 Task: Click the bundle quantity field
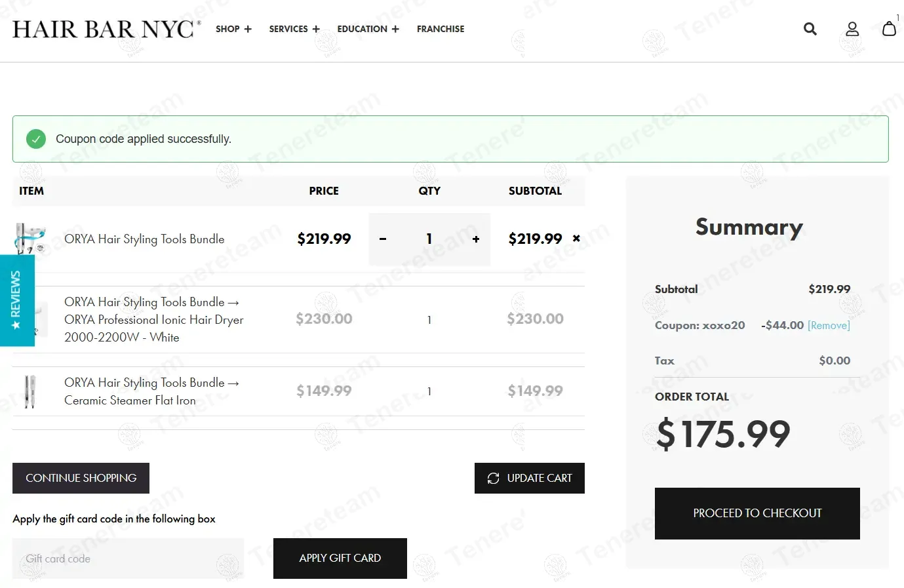(429, 239)
